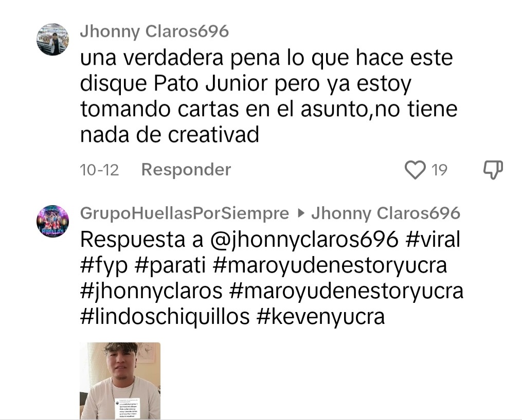Viewport: 522px width, 420px height.
Task: Open the #lindoschiquillos hashtag
Action: [165, 317]
